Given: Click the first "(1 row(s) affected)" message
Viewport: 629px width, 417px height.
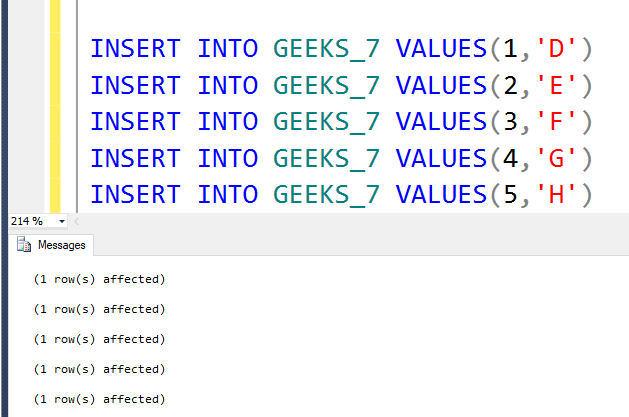Looking at the screenshot, I should (x=99, y=279).
